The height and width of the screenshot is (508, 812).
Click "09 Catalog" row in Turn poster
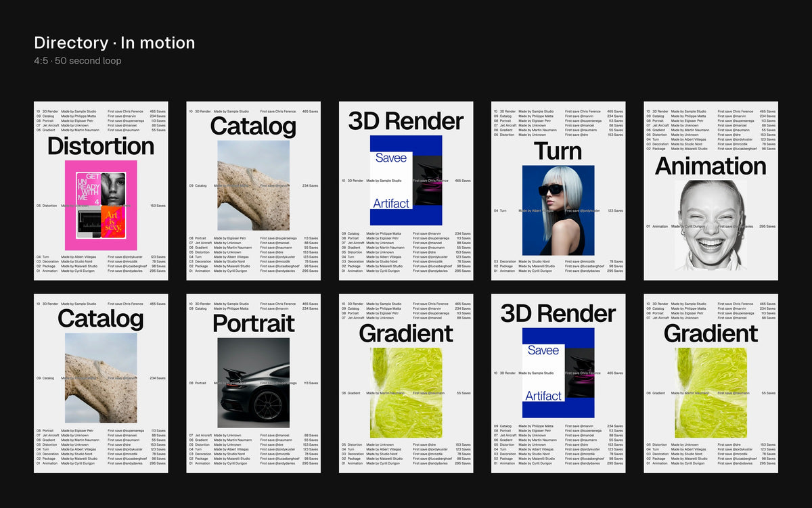(558, 116)
